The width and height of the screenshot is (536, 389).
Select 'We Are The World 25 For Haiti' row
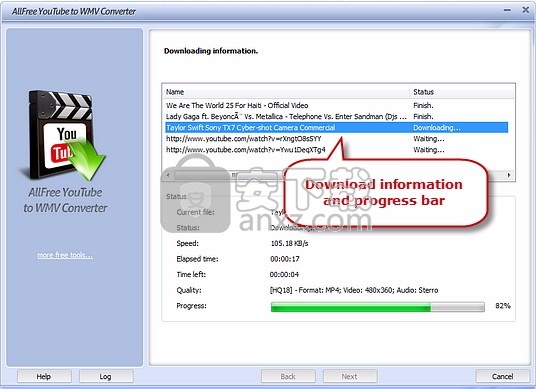point(336,105)
